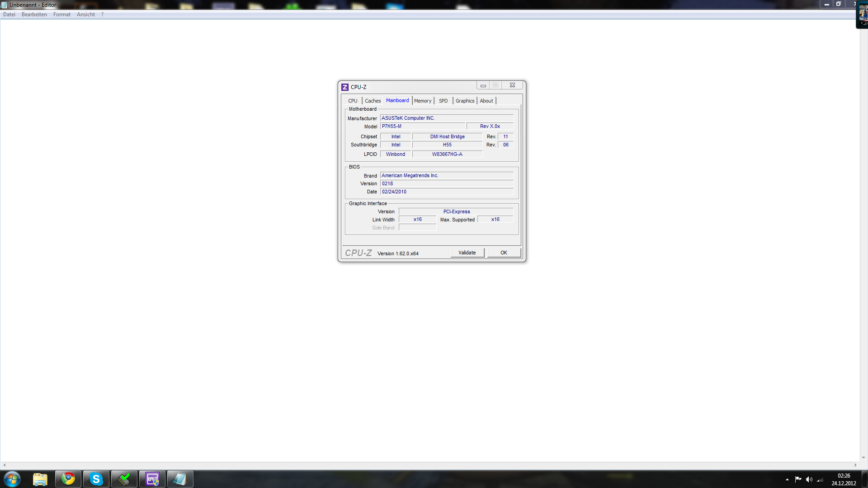Open the Datei menu
Screen dimensions: 868x488
coord(9,14)
